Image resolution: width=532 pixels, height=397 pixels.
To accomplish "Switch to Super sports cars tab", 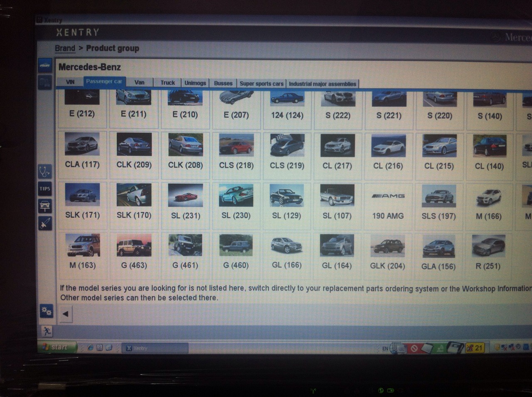I will click(261, 83).
